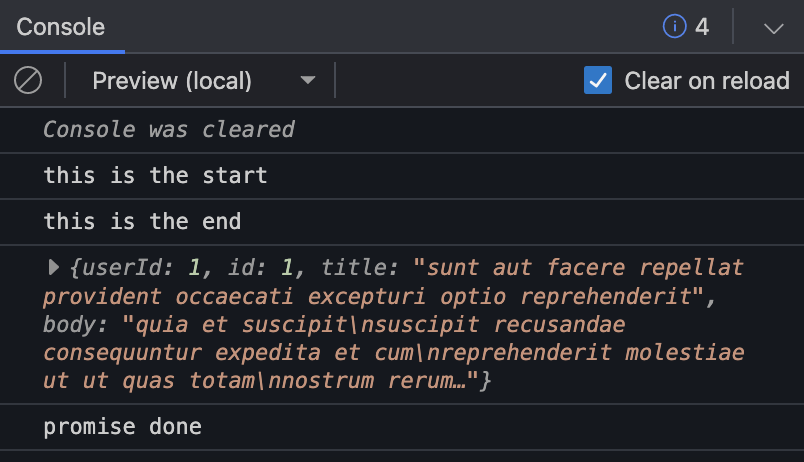The image size is (804, 462).
Task: Click the caret arrow beside Preview (local)
Action: point(308,80)
